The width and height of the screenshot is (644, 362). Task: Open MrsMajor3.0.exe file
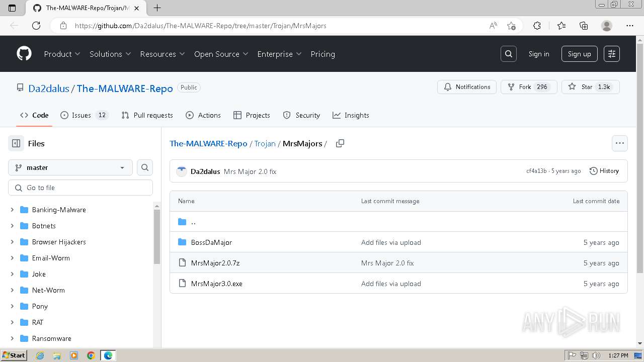point(217,284)
